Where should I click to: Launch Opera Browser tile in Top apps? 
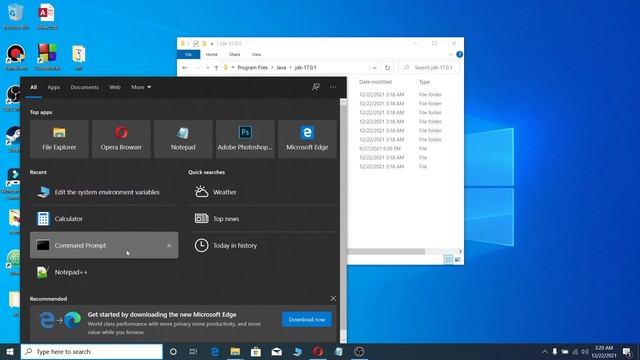(x=121, y=139)
